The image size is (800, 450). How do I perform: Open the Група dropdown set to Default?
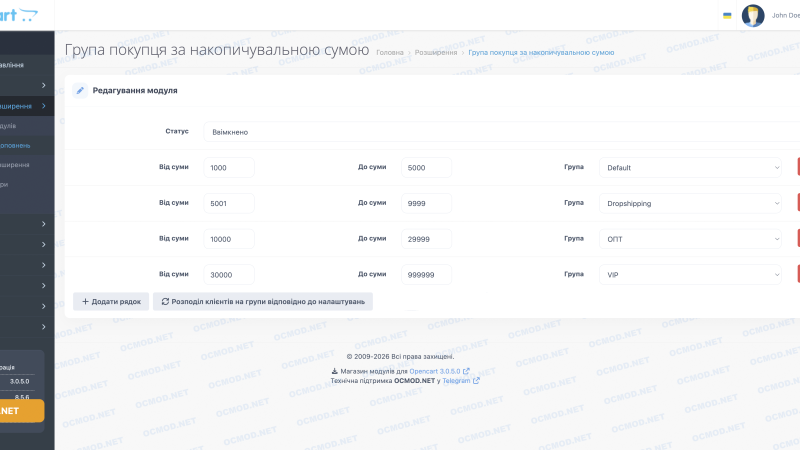coord(690,167)
